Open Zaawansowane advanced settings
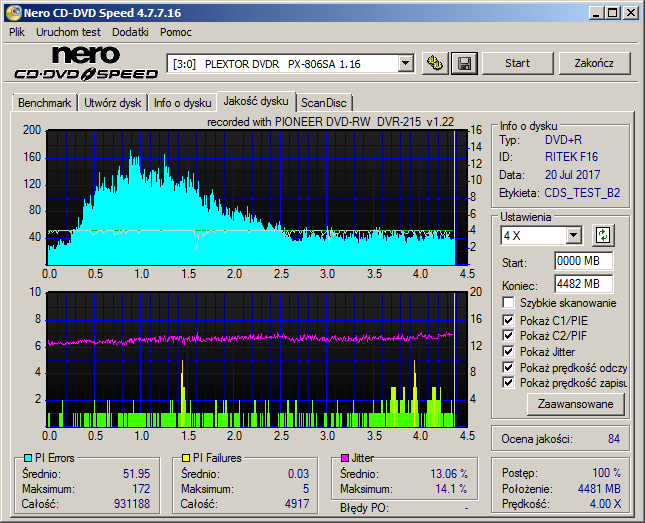Image resolution: width=645 pixels, height=523 pixels. [x=575, y=404]
